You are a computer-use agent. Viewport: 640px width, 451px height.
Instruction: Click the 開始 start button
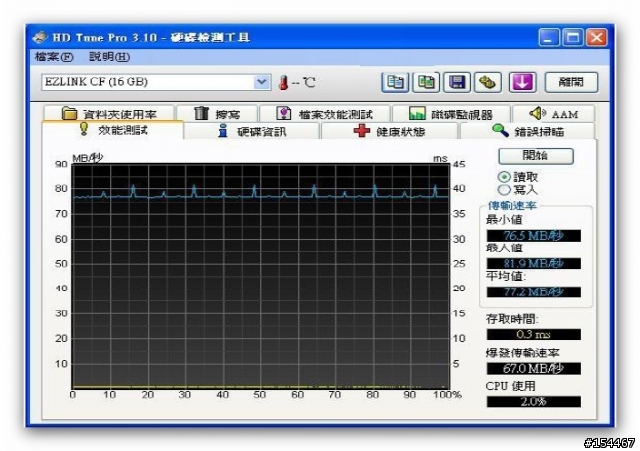536,156
